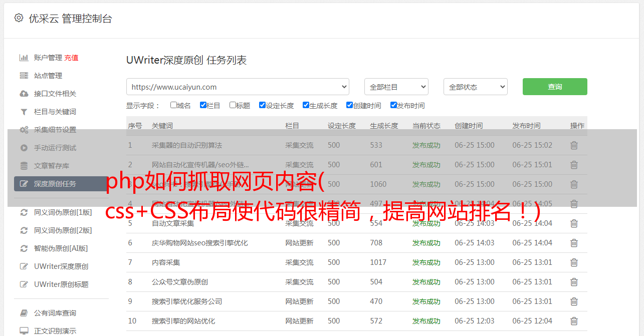Open 账户管理 in the sidebar
Image resolution: width=644 pixels, height=336 pixels.
(48, 58)
